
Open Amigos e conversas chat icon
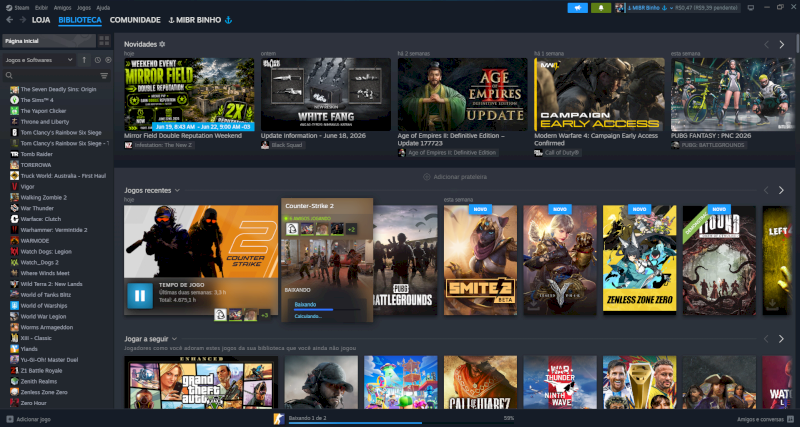coord(790,419)
